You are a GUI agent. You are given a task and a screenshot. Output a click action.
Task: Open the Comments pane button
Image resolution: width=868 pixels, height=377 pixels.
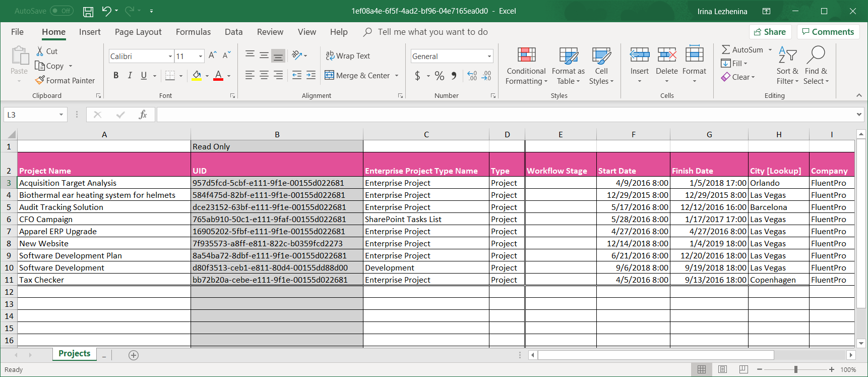point(828,32)
